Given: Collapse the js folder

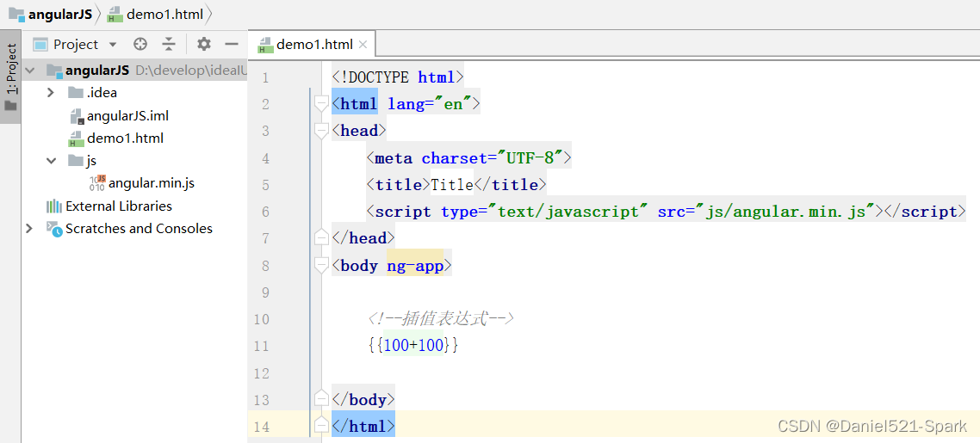Looking at the screenshot, I should point(50,160).
